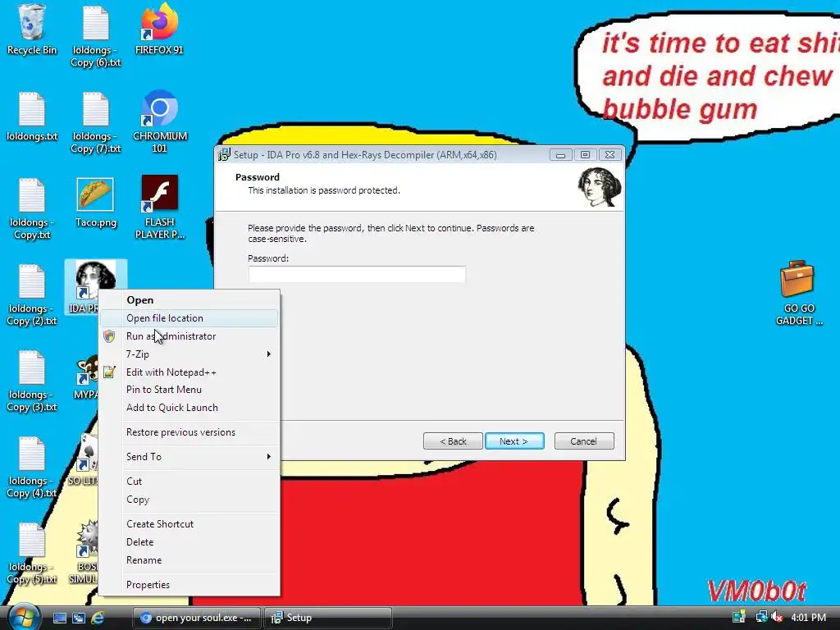Select the loldongs.txt file icon
840x630 pixels.
[x=32, y=116]
